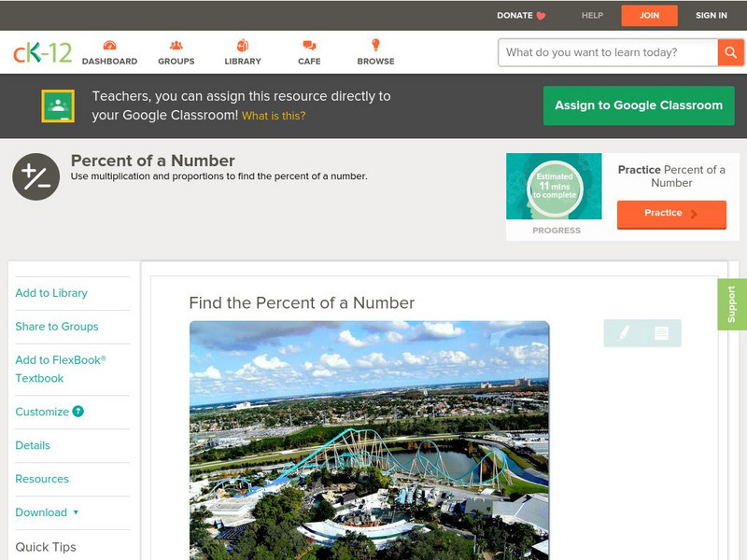Open the green Support side tab
Viewport: 747px width, 560px height.
732,304
